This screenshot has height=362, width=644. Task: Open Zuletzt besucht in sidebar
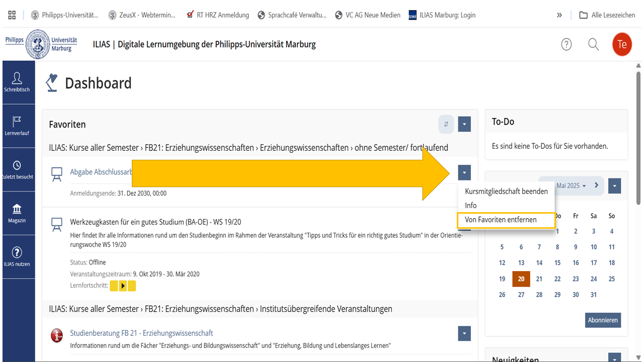(x=17, y=169)
